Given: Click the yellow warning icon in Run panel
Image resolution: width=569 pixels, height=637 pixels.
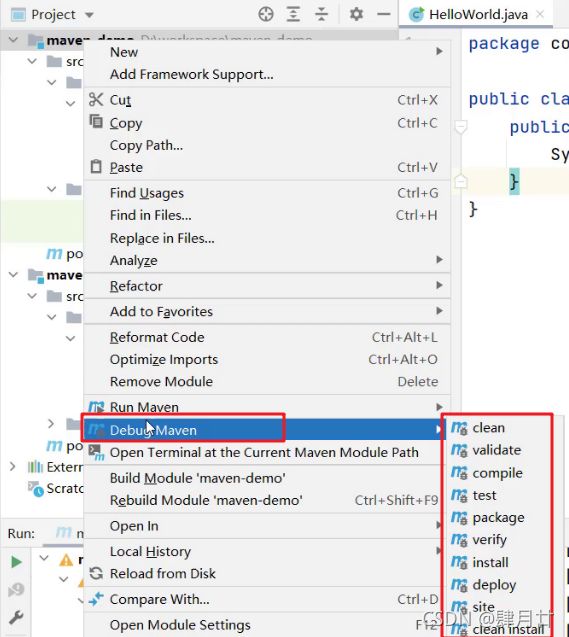Looking at the screenshot, I should [66, 560].
